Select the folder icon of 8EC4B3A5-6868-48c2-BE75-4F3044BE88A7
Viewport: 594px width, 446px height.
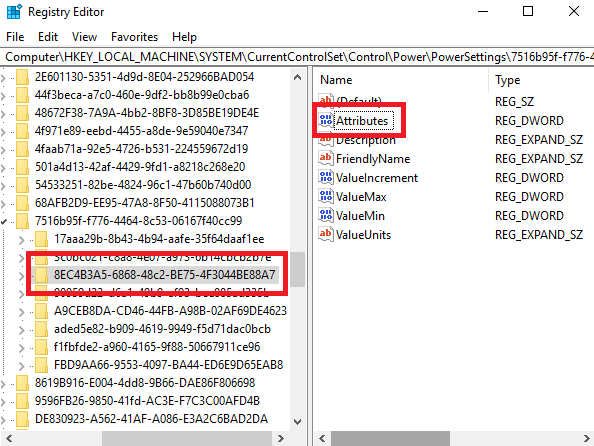point(41,274)
